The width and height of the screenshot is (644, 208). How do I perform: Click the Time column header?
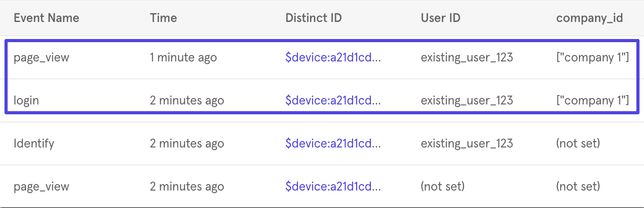click(163, 18)
